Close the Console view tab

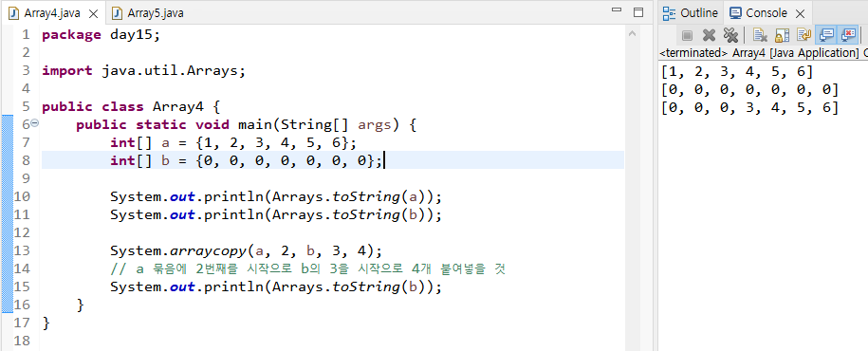800,13
